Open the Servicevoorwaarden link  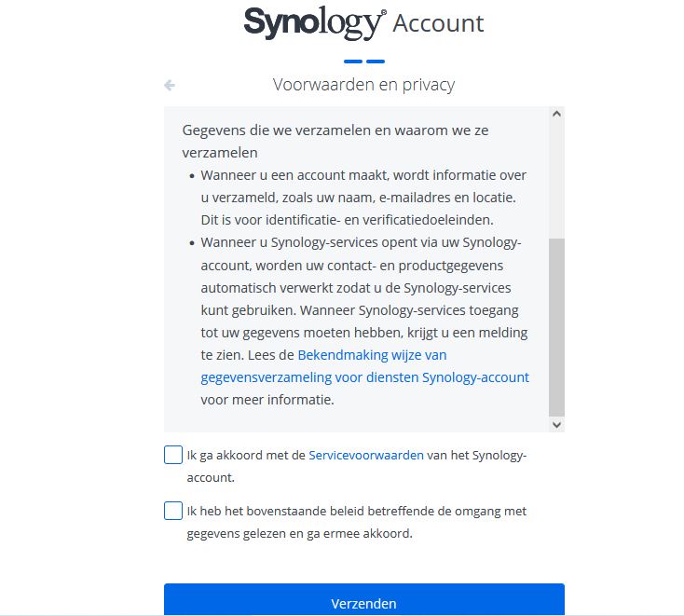click(x=366, y=456)
